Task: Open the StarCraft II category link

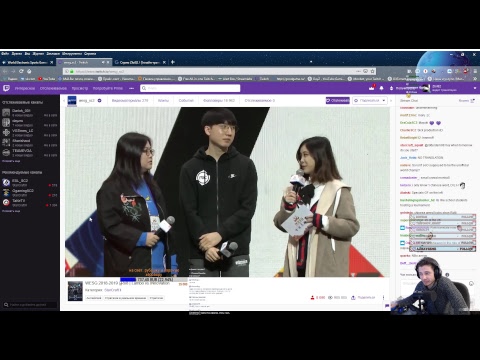Action: 113,290
